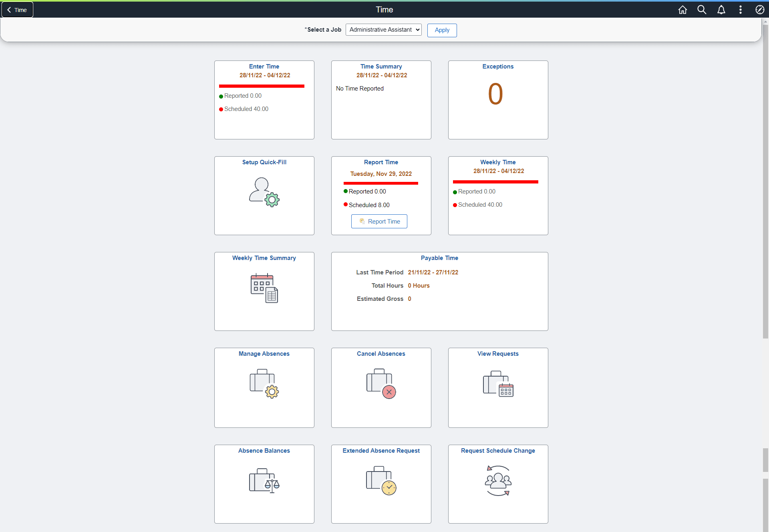Open Request Schedule Change people icon
769x532 pixels.
[498, 480]
